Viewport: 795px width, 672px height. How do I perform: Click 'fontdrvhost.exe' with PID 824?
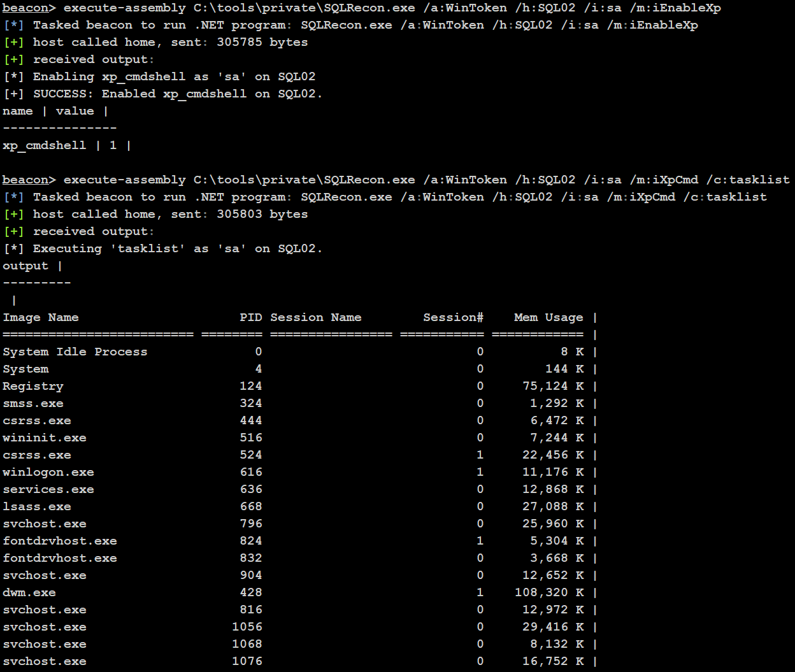[60, 541]
